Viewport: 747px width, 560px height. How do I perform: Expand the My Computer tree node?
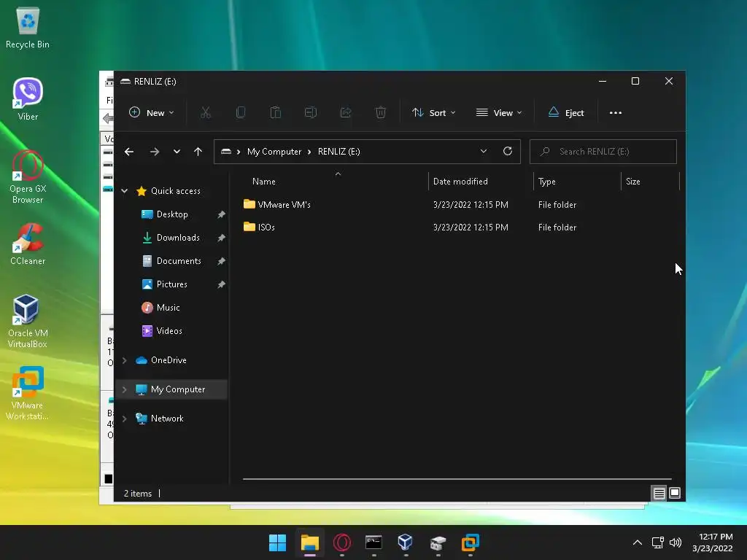click(x=124, y=389)
